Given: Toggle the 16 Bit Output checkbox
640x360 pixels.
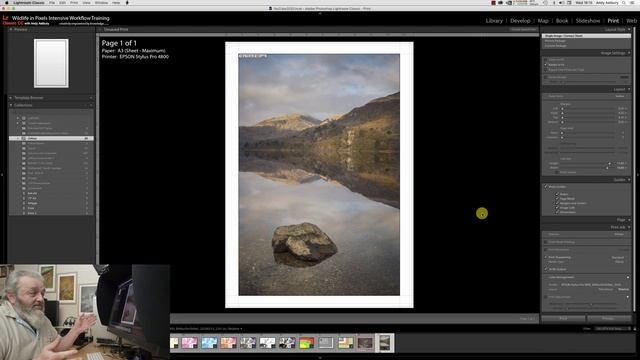Looking at the screenshot, I should click(x=546, y=269).
